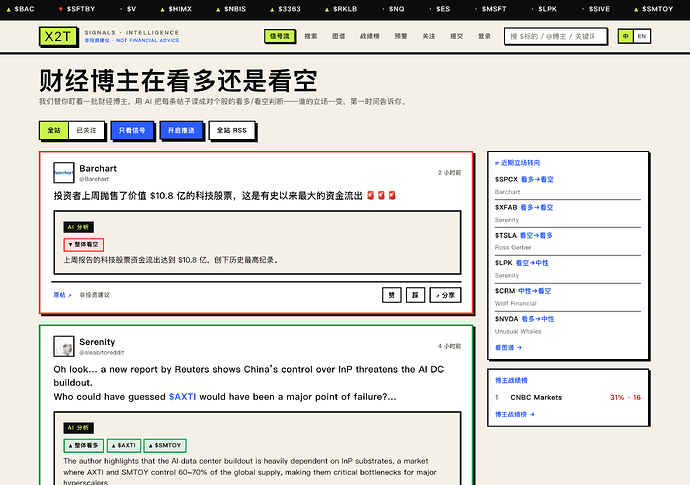This screenshot has width=690, height=485.
Task: Click $SIVE in the ticker bar
Action: 596,9
